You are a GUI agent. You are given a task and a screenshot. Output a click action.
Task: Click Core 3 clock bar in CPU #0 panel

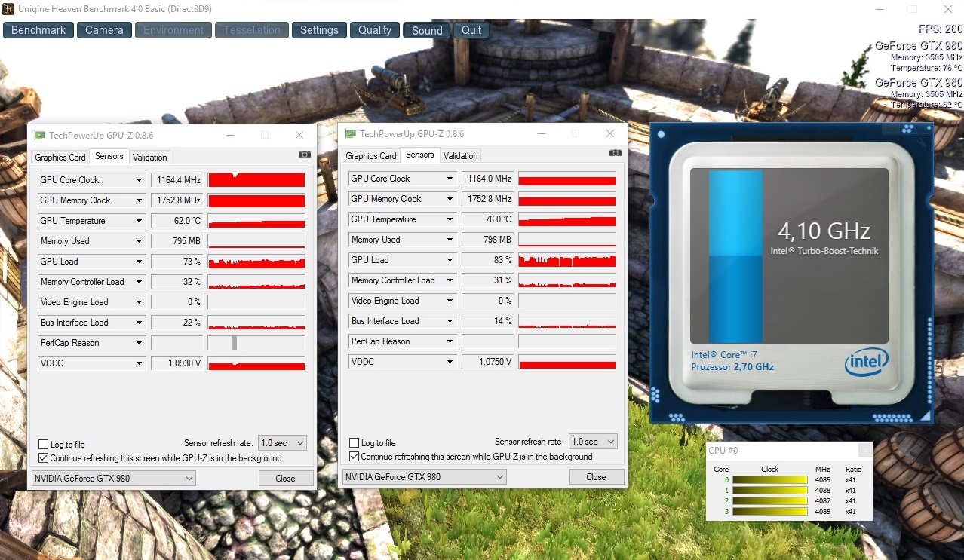(770, 512)
